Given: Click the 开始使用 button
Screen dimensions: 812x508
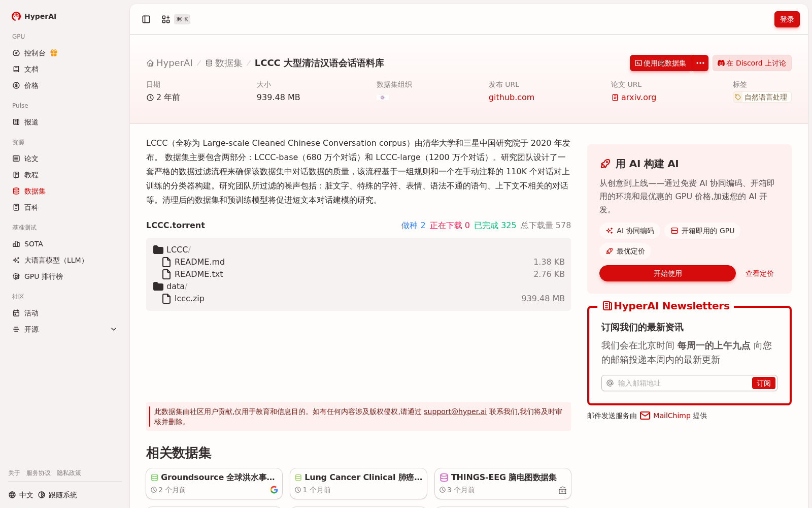Looking at the screenshot, I should coord(667,273).
